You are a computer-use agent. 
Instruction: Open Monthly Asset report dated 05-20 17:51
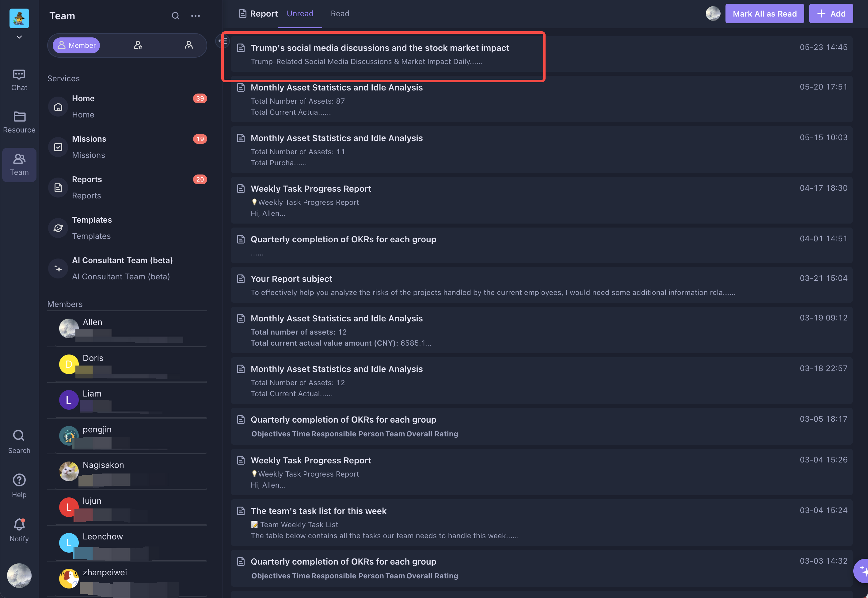click(542, 99)
